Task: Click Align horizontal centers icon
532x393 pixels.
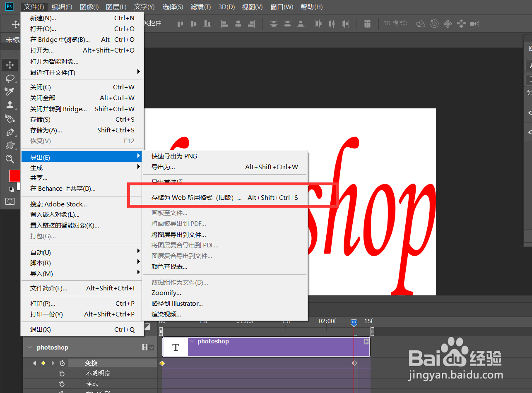Action: coord(238,24)
